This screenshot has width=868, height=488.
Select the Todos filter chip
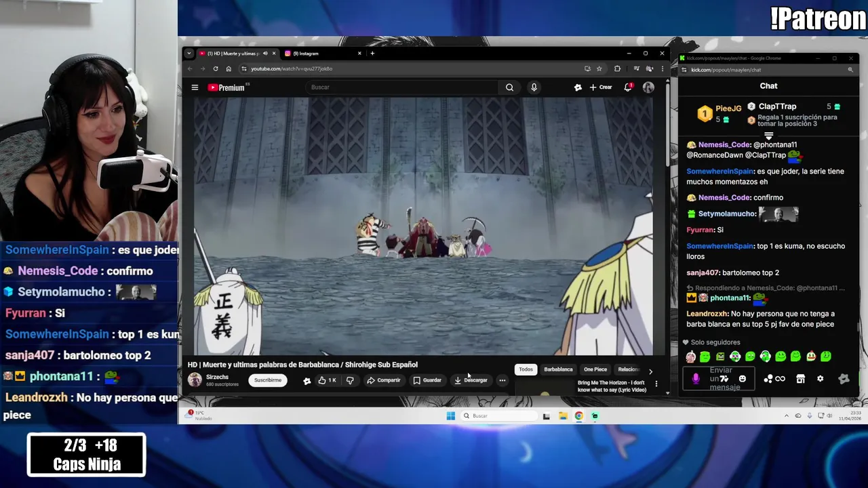526,369
